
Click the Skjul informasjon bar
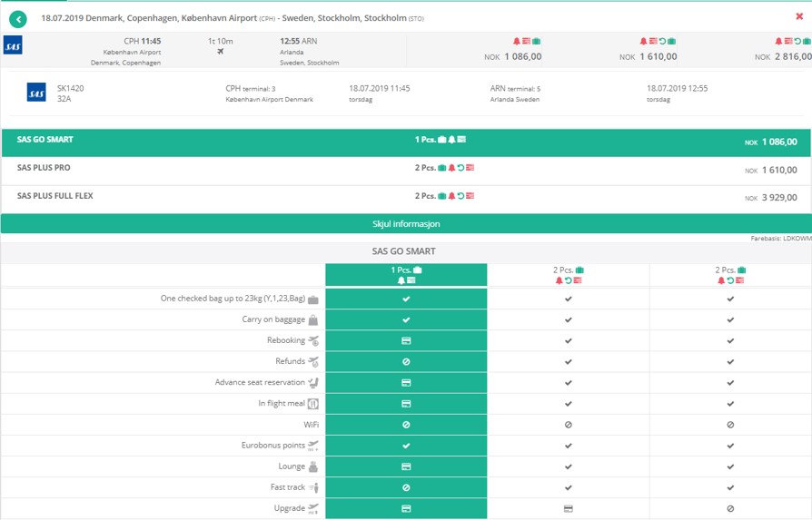(x=406, y=223)
